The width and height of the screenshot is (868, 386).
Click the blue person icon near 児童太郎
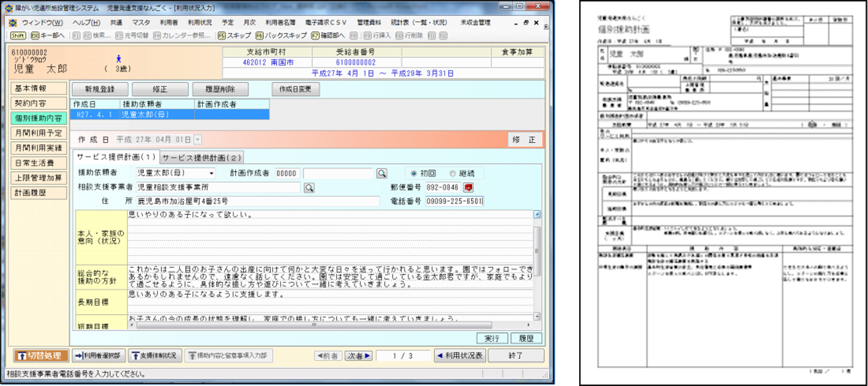[x=118, y=59]
